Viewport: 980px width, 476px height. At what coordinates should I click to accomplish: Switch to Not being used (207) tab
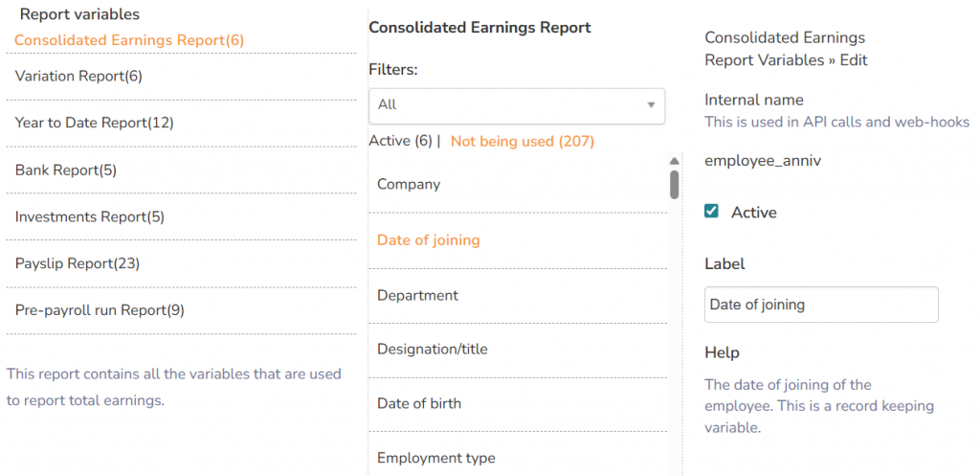523,142
